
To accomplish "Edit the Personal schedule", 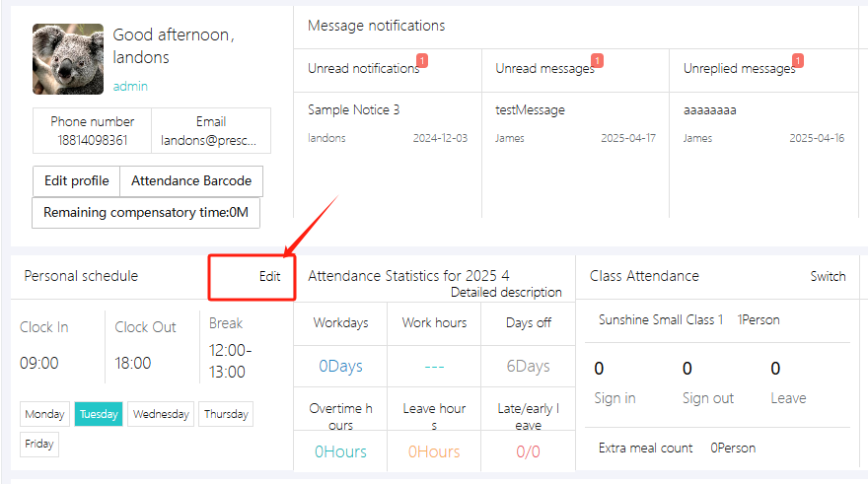I will tap(269, 277).
